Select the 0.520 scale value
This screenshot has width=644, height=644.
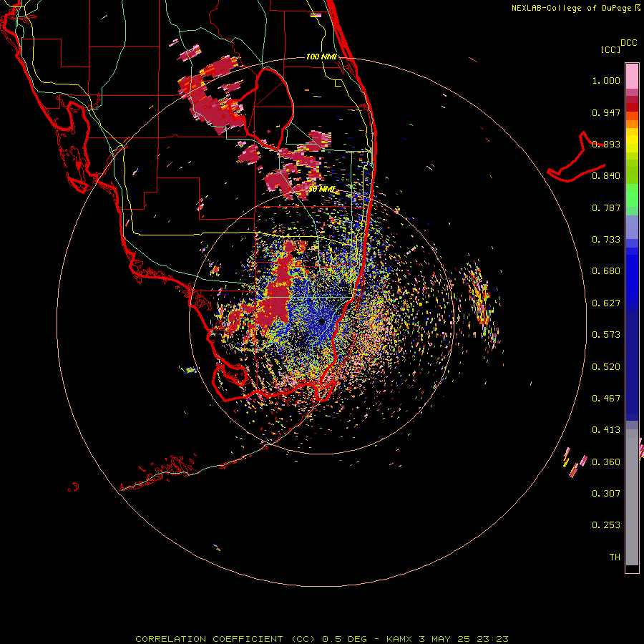(606, 367)
